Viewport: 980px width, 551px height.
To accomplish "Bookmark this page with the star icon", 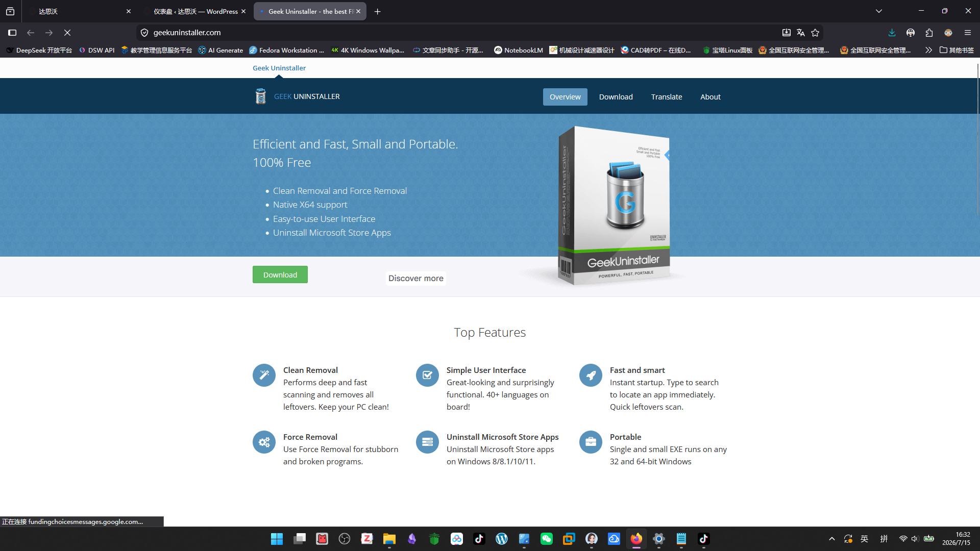I will [815, 33].
